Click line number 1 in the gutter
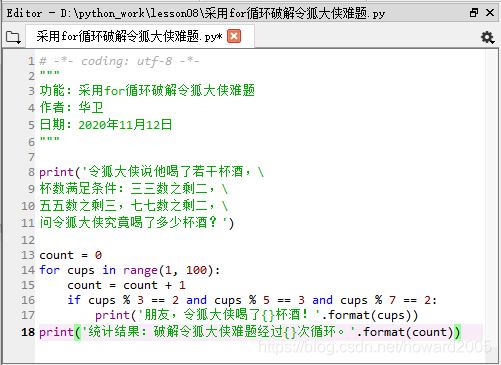 [x=31, y=61]
